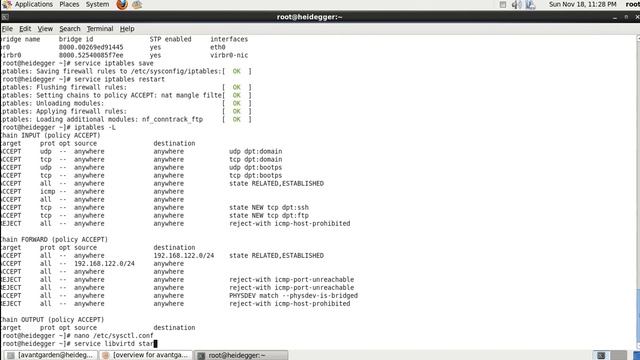Click the mail launcher icon beside Firefox
Screen dimensions: 640x360
[137, 5]
